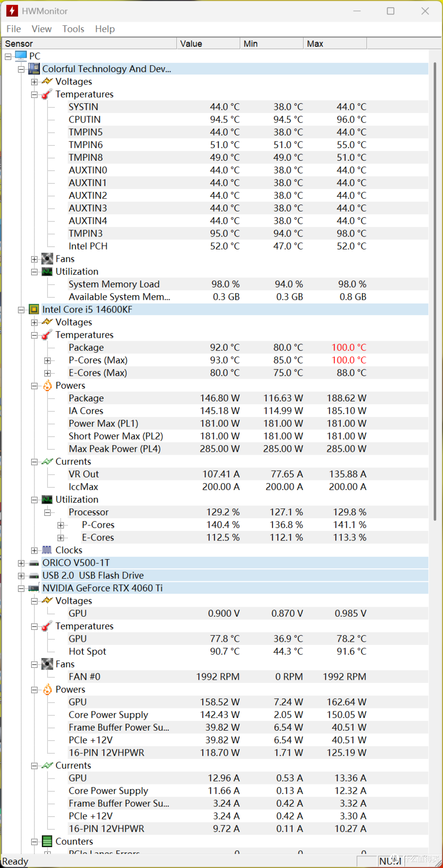Click the GPU Powers flame icon
The image size is (443, 868).
[x=47, y=689]
